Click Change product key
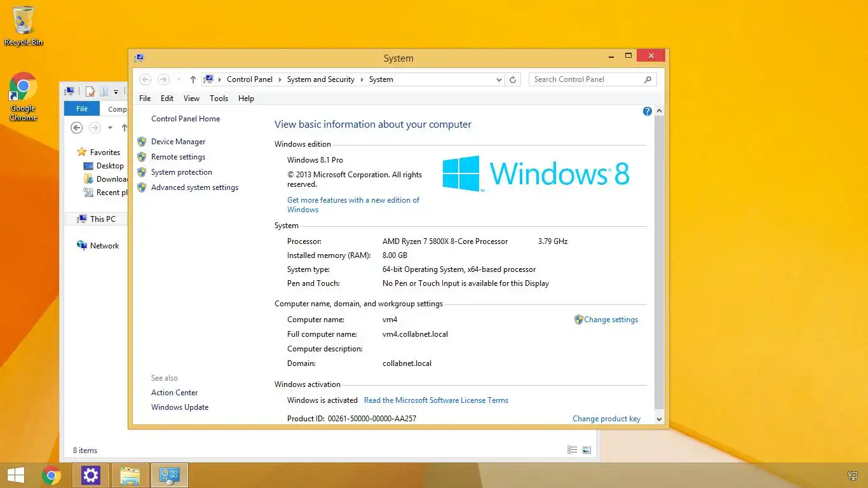This screenshot has height=488, width=868. [x=606, y=419]
